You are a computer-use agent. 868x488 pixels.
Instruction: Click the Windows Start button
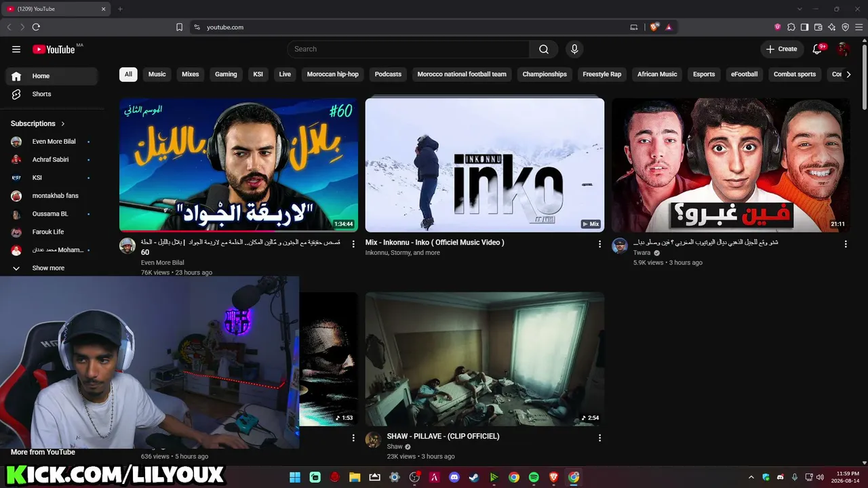pos(295,477)
